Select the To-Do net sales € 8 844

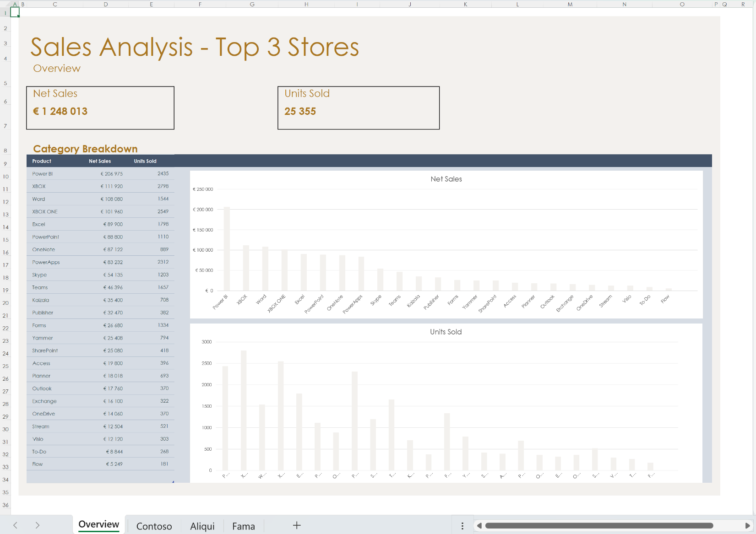coord(114,452)
